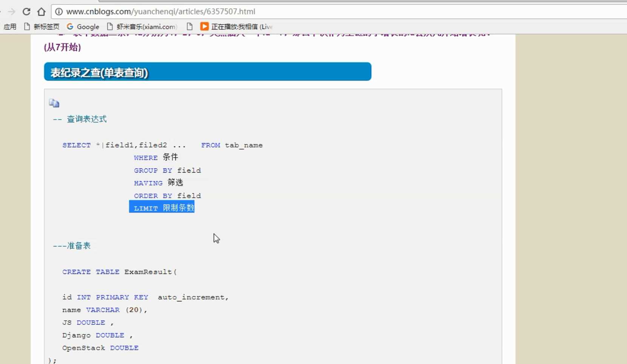Screen dimensions: 627x364
Task: Open the 正在播放:我相信 bookmark
Action: pos(237,27)
